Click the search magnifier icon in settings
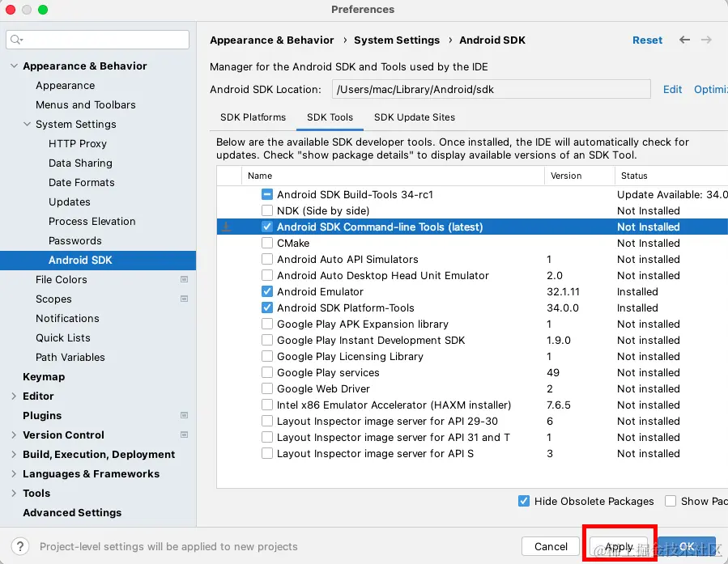Image resolution: width=728 pixels, height=564 pixels. coord(17,40)
